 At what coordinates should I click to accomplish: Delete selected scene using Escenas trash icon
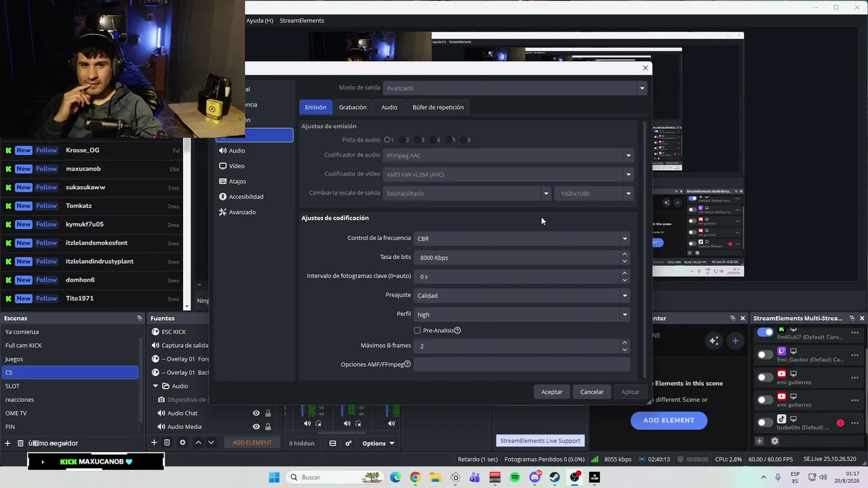[x=20, y=443]
